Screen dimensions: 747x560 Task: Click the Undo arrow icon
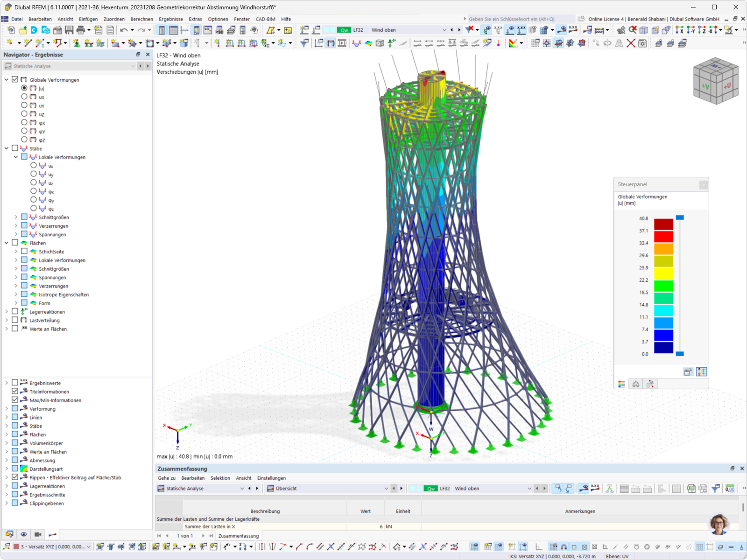click(x=124, y=30)
